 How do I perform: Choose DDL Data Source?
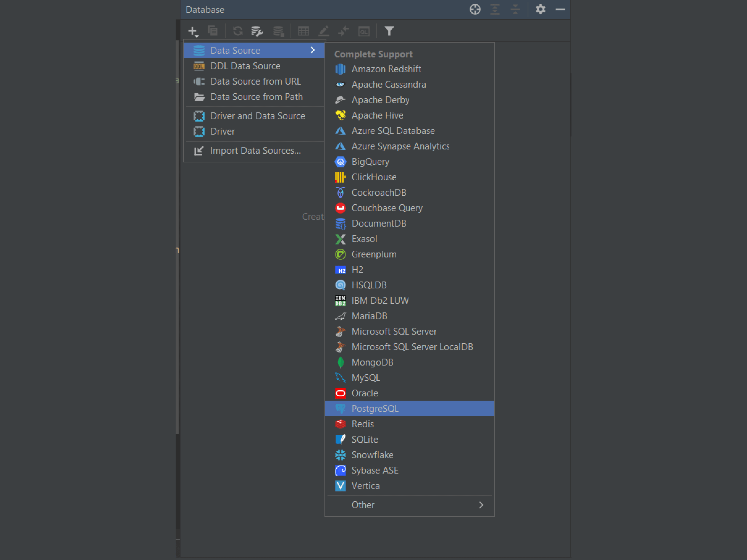point(254,66)
